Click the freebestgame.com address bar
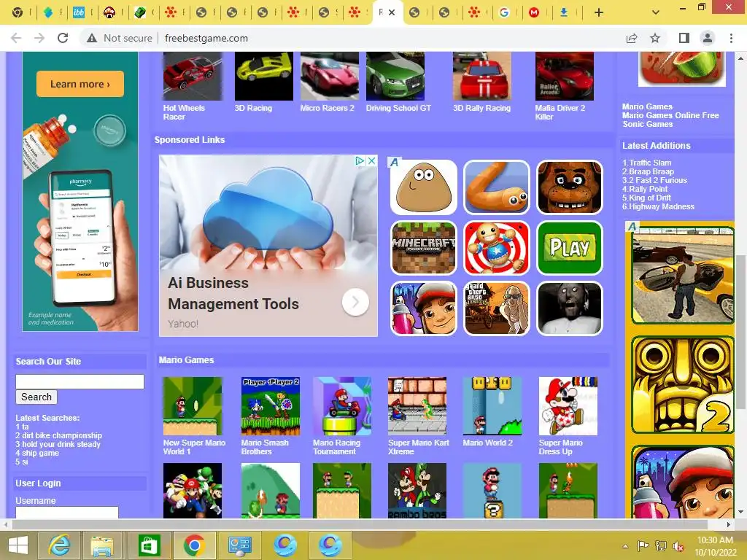The height and width of the screenshot is (560, 747). tap(206, 38)
